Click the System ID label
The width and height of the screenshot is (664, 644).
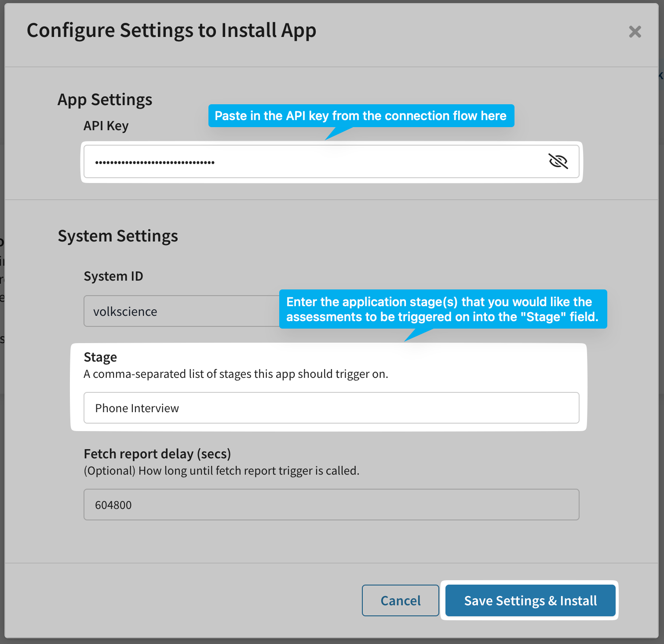(113, 276)
